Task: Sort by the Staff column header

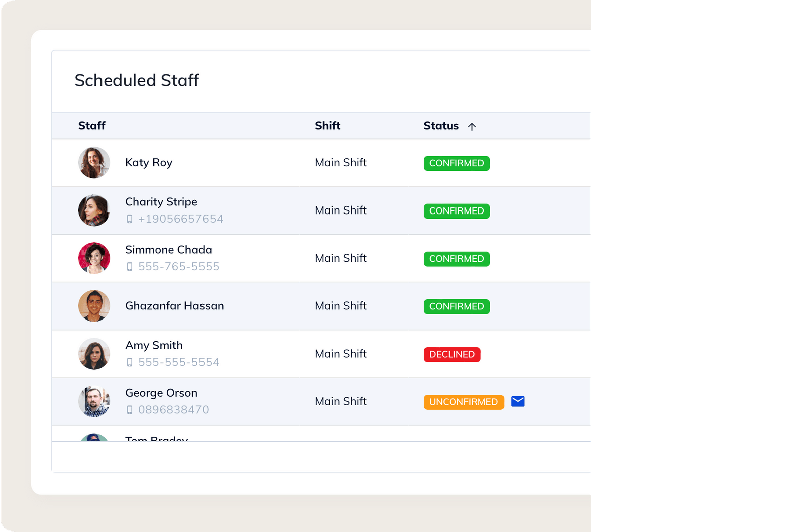Action: [92, 126]
